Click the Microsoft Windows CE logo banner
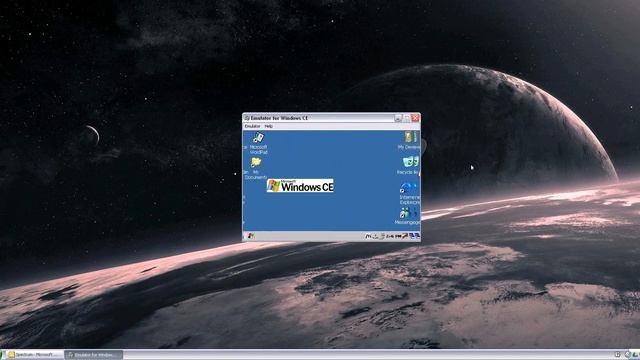 (300, 186)
